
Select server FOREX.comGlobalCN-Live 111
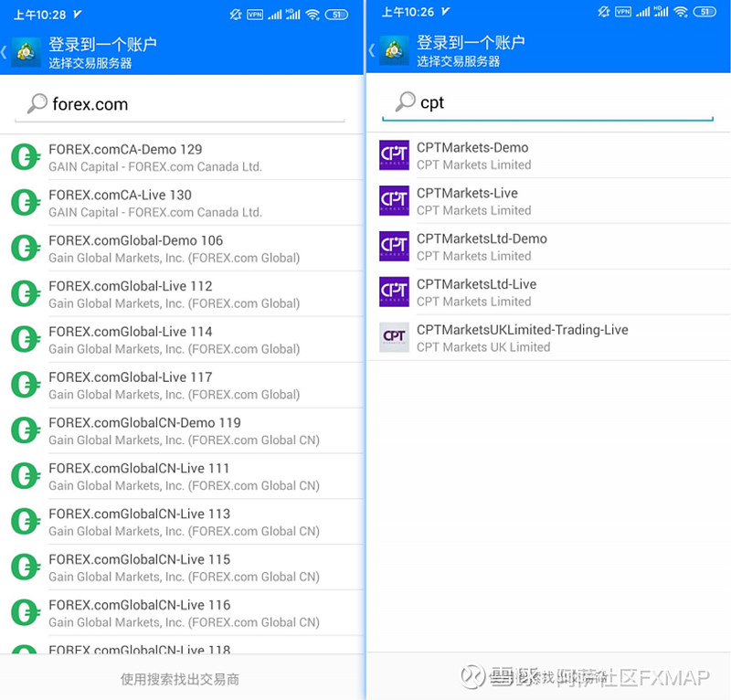tap(182, 476)
